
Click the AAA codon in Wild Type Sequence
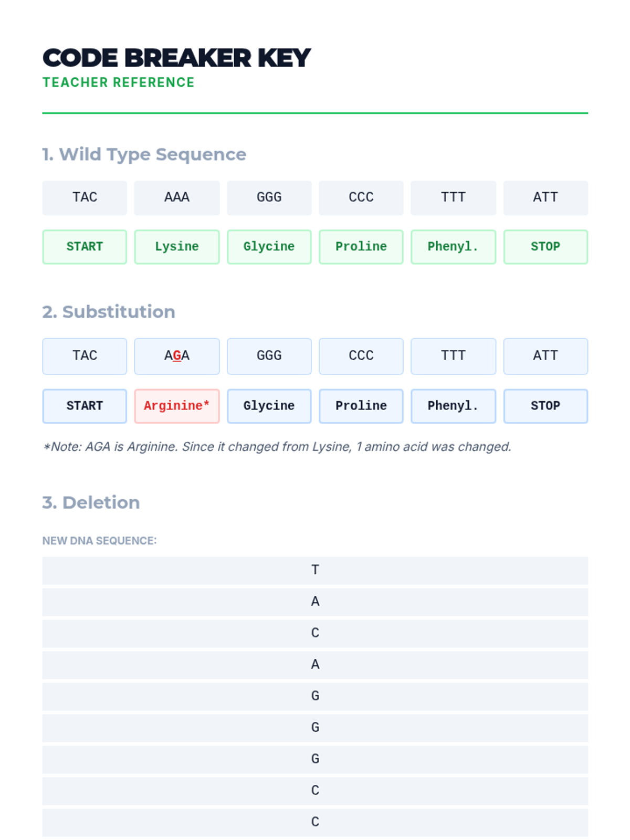click(x=177, y=197)
